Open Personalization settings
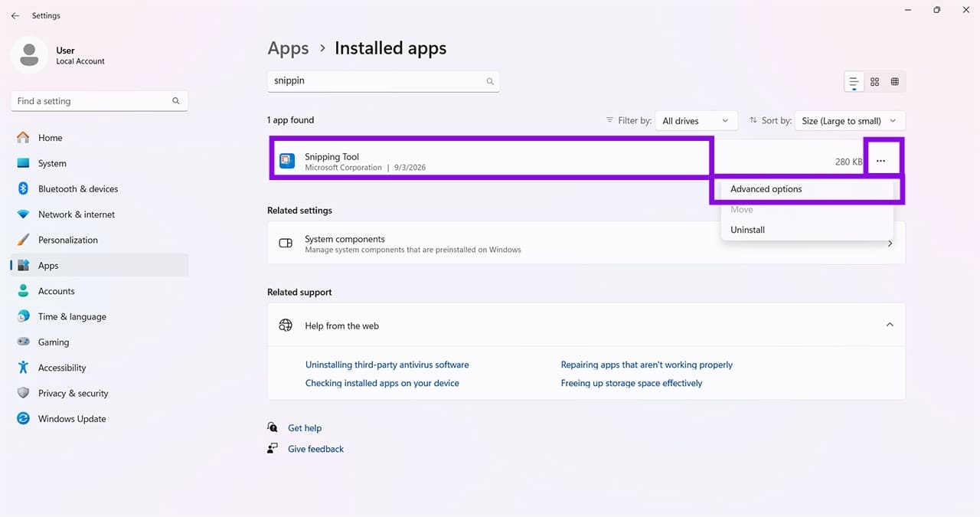Screen dimensions: 980x517 click(100, 240)
